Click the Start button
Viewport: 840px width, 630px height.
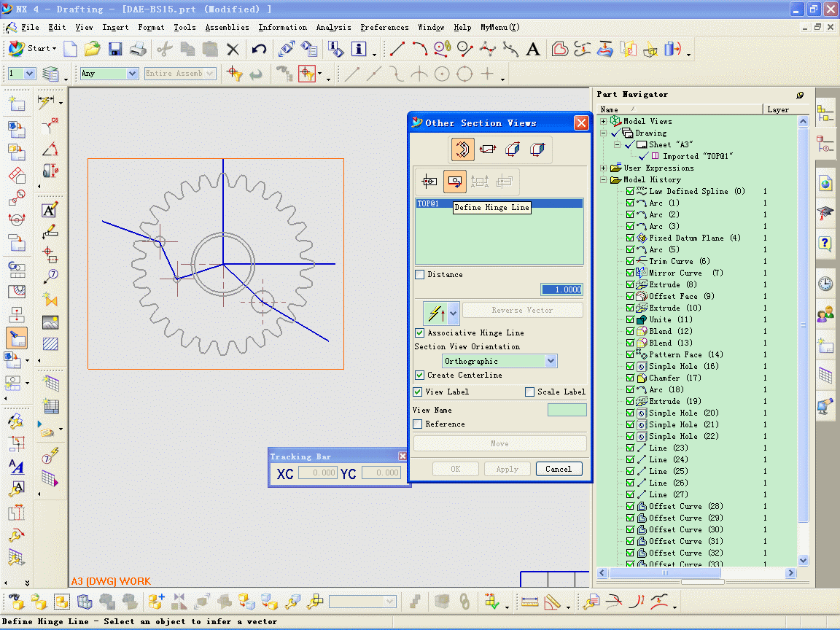pyautogui.click(x=34, y=49)
